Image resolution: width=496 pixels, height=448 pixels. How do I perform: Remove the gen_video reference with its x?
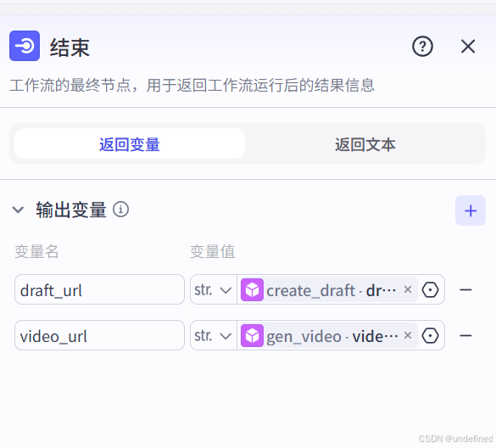pyautogui.click(x=408, y=335)
